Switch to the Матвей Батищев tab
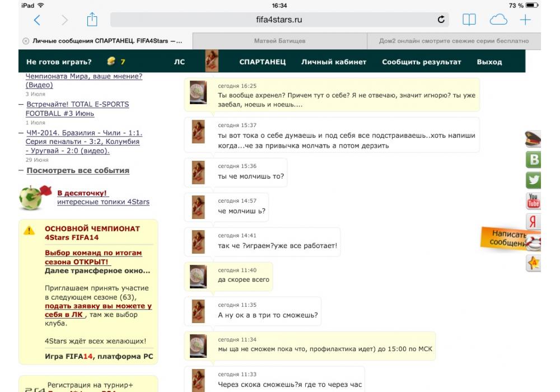 (279, 41)
